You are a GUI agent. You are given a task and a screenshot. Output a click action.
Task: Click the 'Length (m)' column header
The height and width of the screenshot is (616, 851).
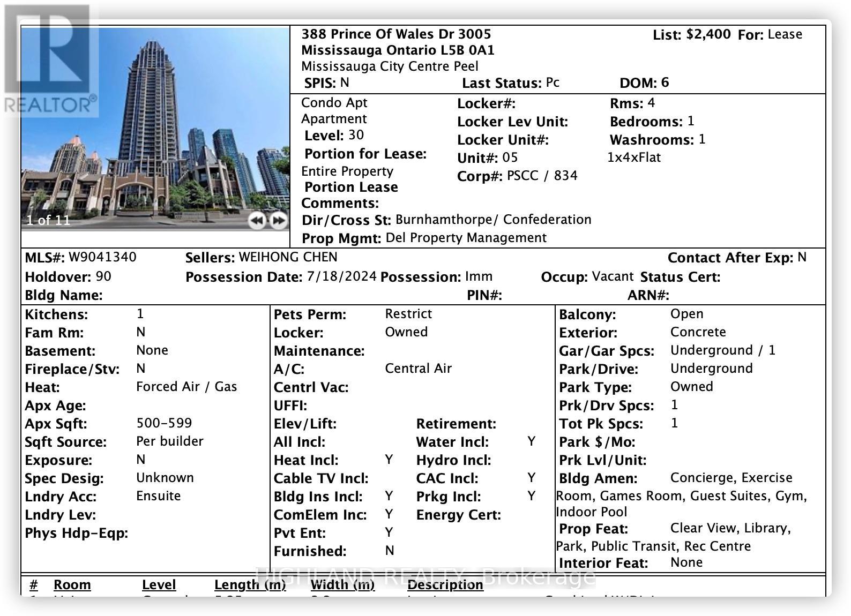pos(250,585)
